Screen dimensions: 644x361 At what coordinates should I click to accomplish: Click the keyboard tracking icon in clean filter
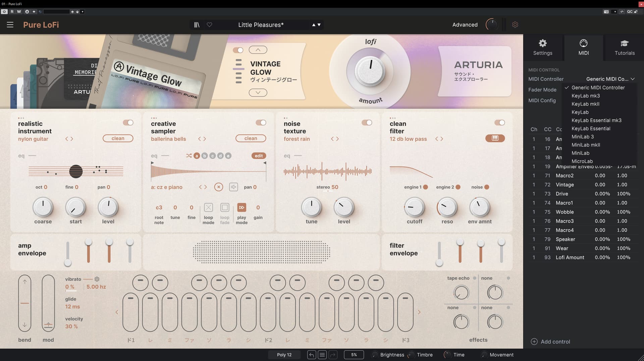(495, 138)
